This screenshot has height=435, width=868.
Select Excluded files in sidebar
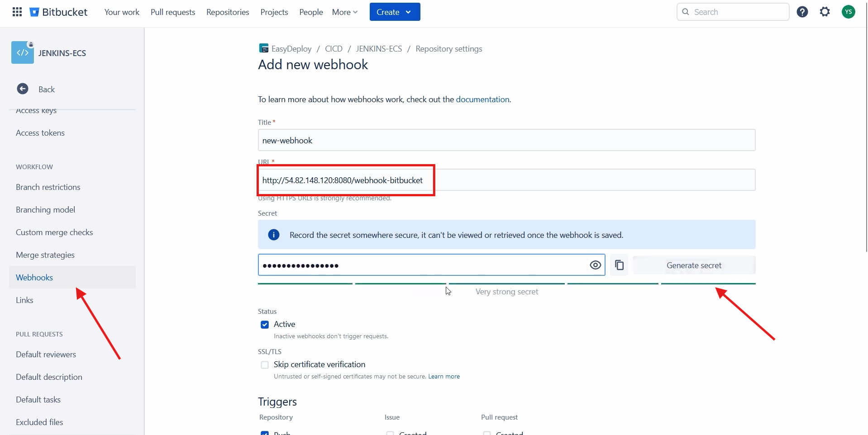[x=72, y=422]
